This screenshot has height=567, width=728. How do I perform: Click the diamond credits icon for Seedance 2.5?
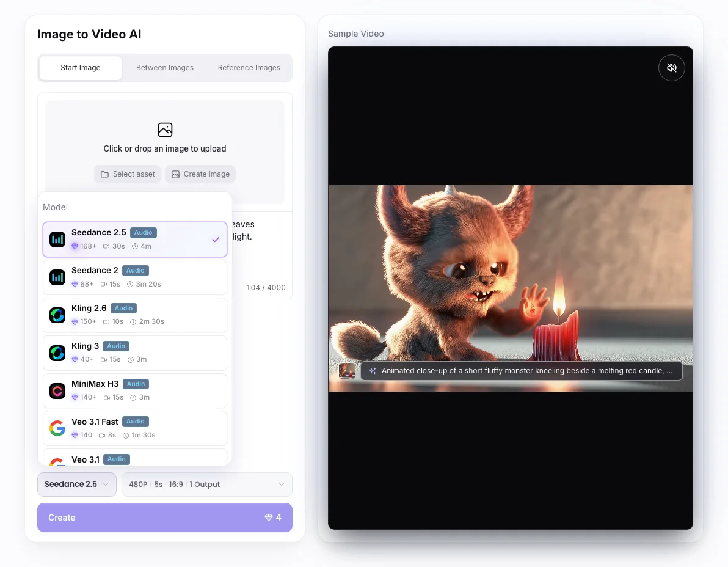coord(75,247)
